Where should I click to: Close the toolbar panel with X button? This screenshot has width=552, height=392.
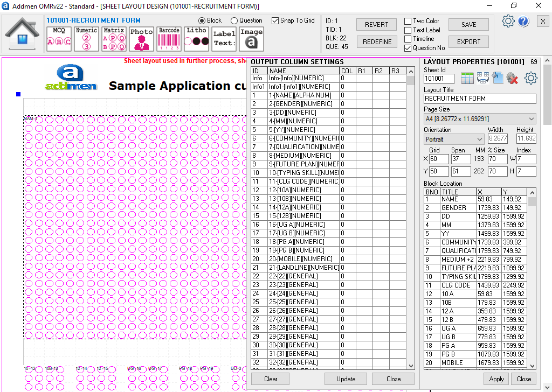[543, 22]
